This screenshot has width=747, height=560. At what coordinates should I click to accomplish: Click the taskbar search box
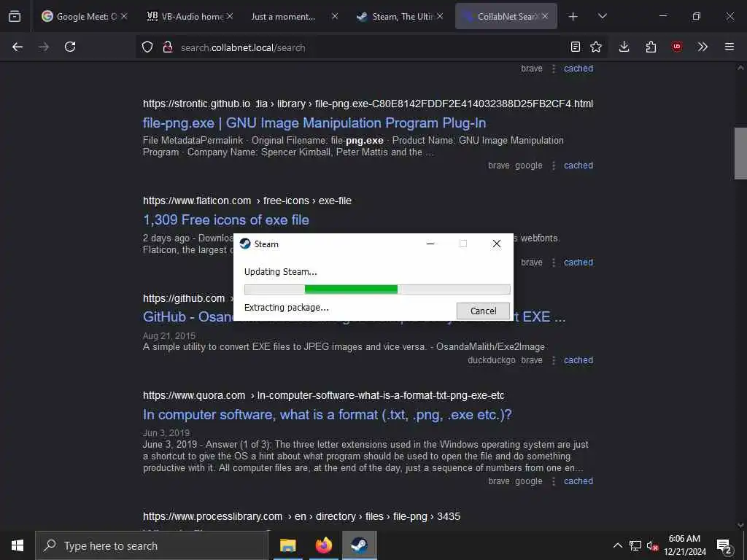[x=152, y=545]
